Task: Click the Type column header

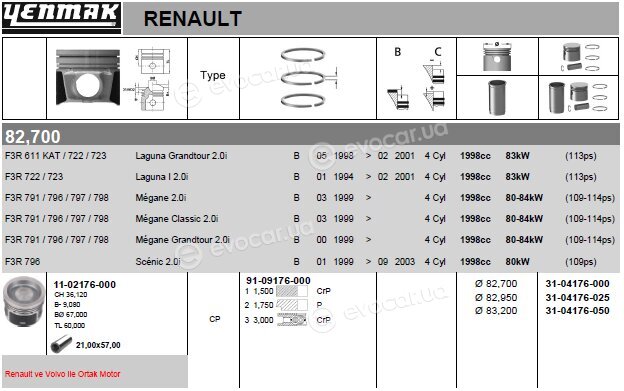Action: click(213, 75)
